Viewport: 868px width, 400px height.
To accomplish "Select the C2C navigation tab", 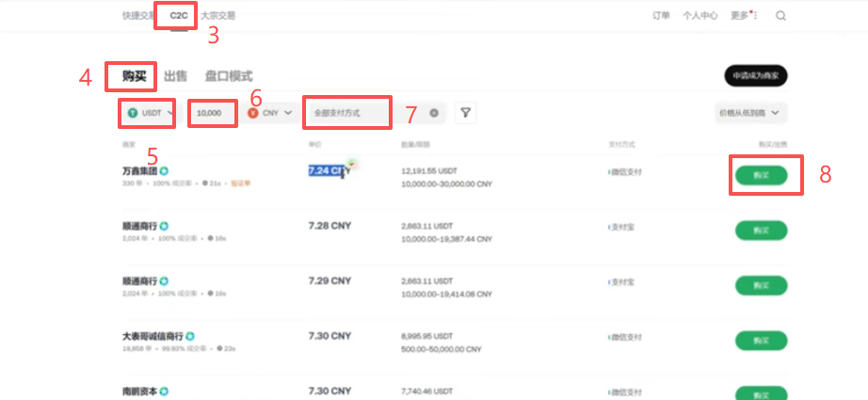I will [x=179, y=15].
